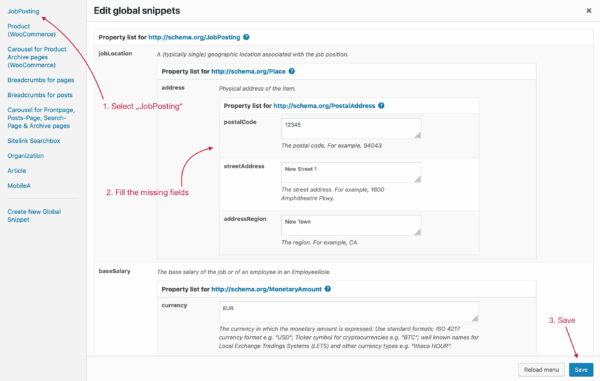Click the addressRegion field with New Town
Screen dimensions: 600x381
pos(351,225)
